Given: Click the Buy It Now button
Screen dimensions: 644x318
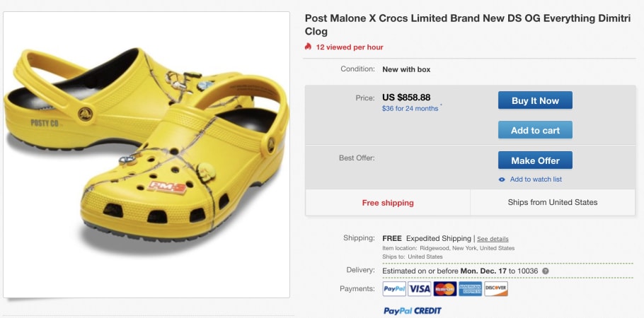Looking at the screenshot, I should [535, 100].
